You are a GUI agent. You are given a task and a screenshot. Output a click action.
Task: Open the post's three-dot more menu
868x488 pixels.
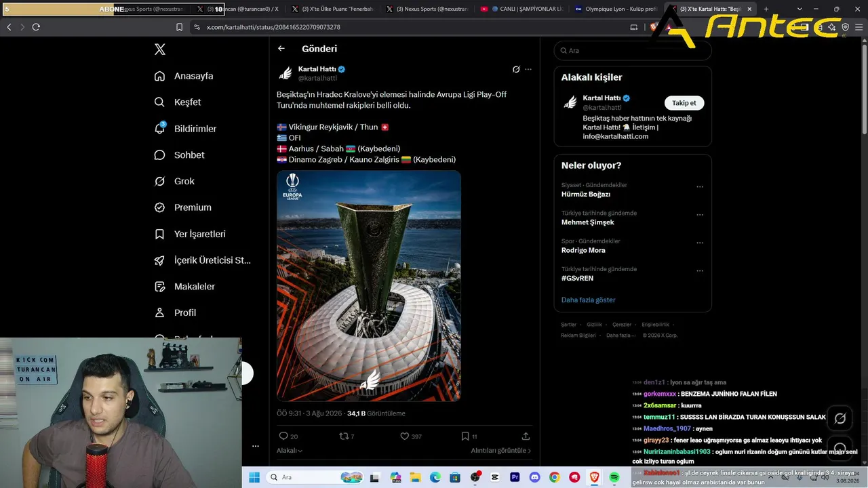pos(528,69)
